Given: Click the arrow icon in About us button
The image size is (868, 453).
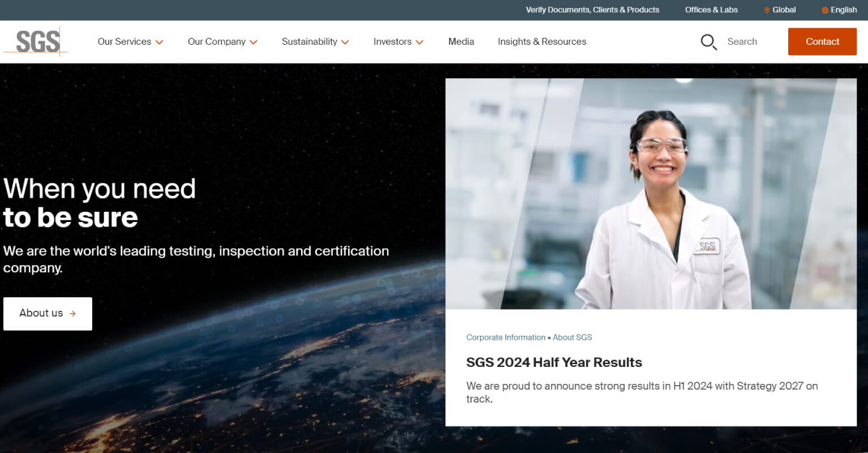Looking at the screenshot, I should [x=72, y=314].
